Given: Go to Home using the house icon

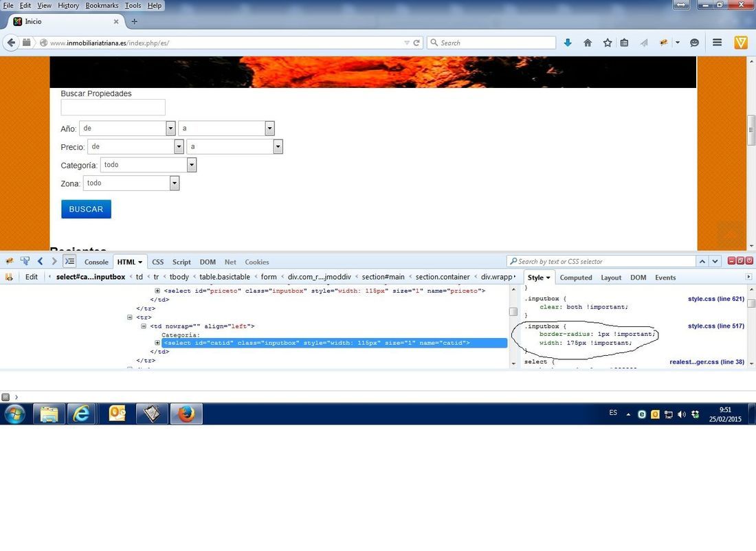Looking at the screenshot, I should [x=587, y=43].
